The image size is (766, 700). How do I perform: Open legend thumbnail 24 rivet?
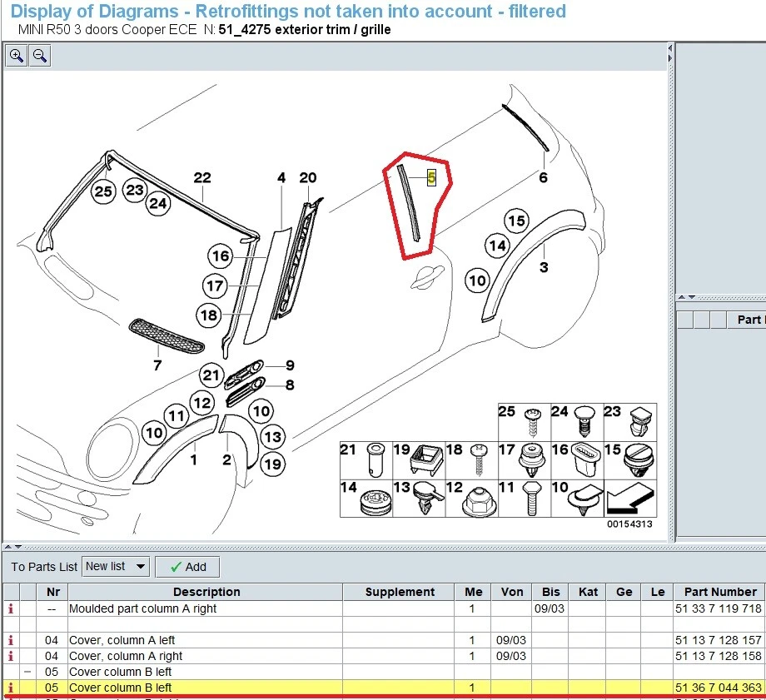pos(577,422)
